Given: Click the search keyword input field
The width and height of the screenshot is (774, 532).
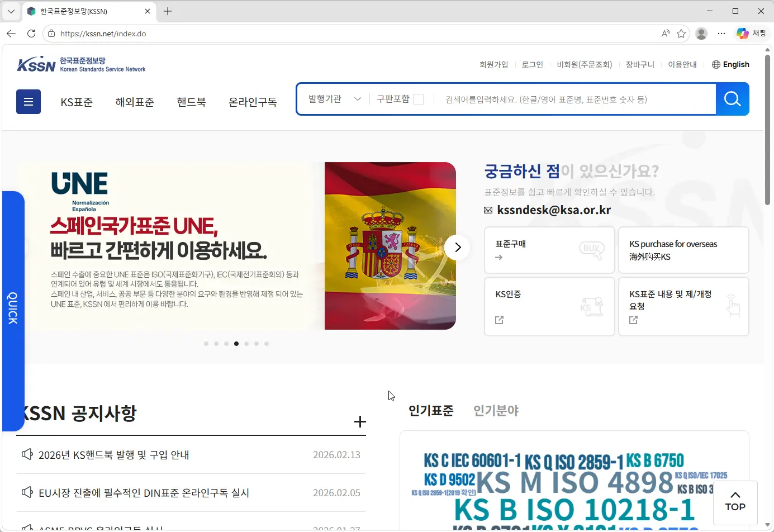Looking at the screenshot, I should [x=576, y=99].
